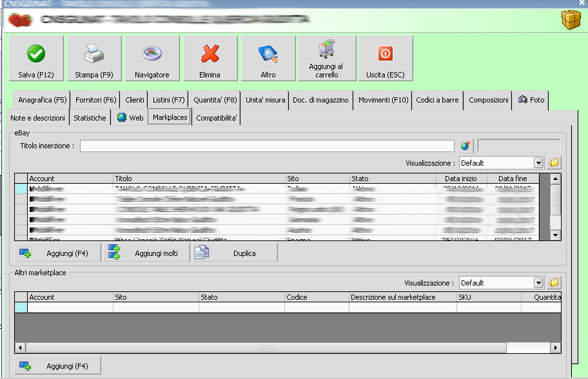Open the Altro search options
Image resolution: width=588 pixels, height=379 pixels.
[268, 59]
